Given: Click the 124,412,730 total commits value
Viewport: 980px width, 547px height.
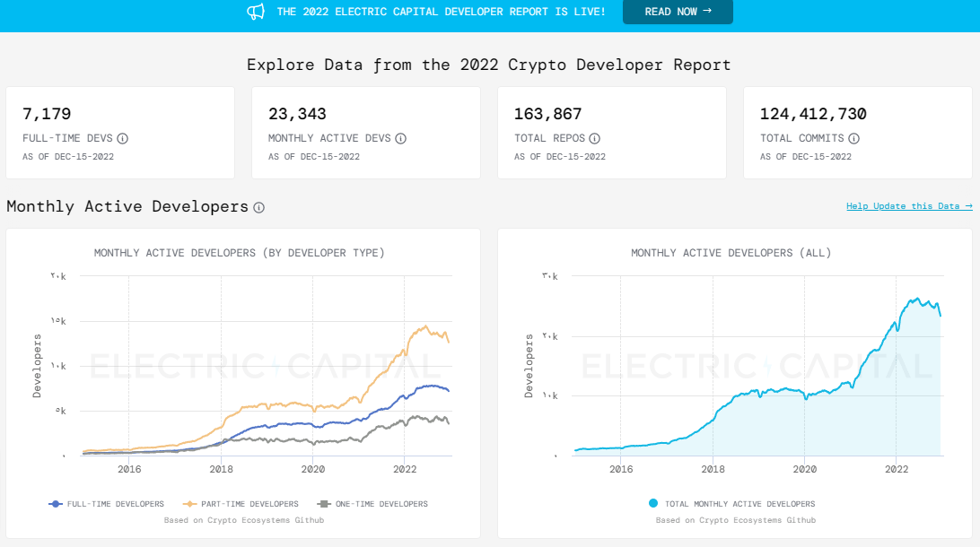Looking at the screenshot, I should tap(813, 114).
